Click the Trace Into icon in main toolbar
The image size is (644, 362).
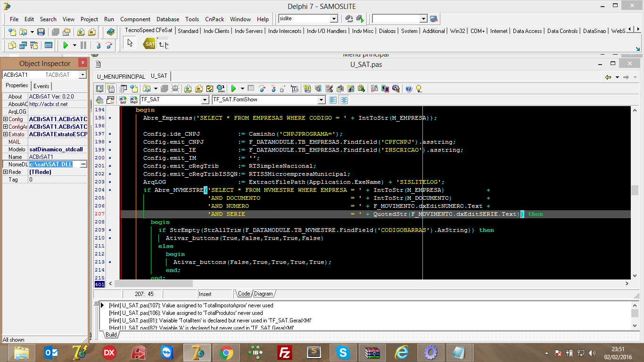coord(99,45)
